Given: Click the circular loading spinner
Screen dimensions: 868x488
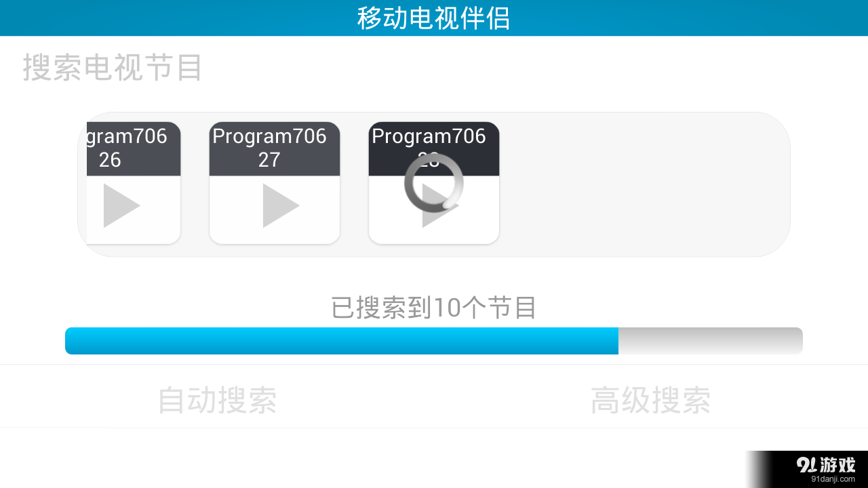Looking at the screenshot, I should pos(434,183).
